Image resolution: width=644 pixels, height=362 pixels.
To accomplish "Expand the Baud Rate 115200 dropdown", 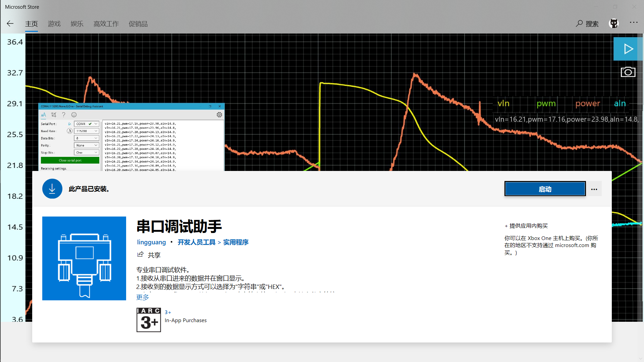I will pos(95,131).
